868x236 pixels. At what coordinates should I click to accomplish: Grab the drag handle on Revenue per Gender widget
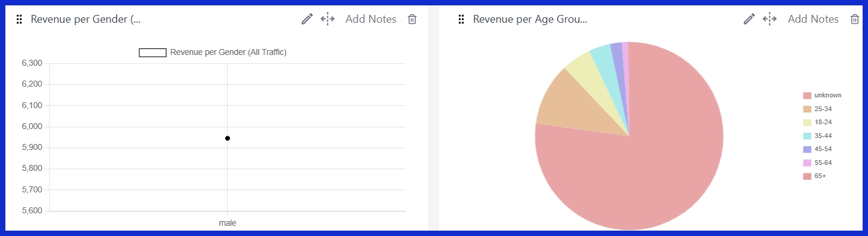point(19,19)
